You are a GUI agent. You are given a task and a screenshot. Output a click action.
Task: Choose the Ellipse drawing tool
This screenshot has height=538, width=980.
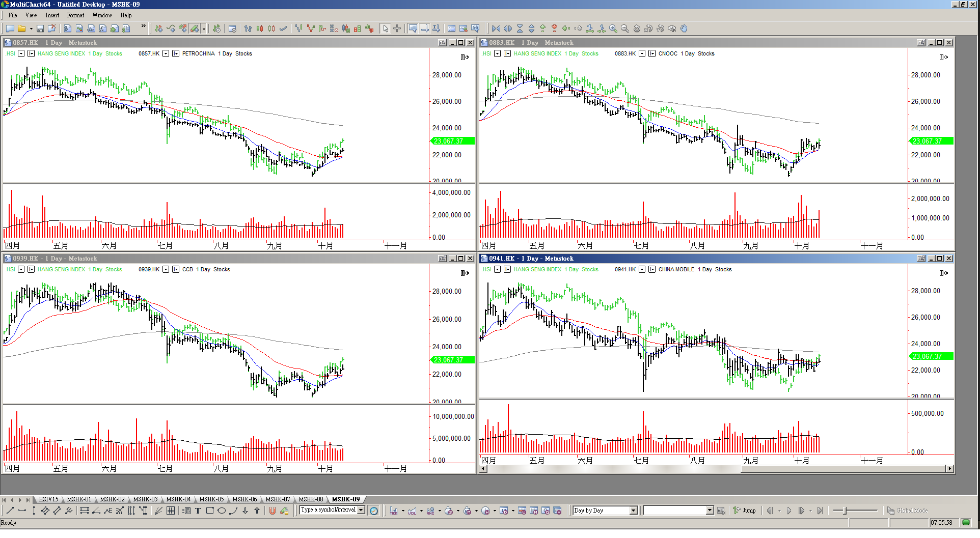click(x=222, y=511)
